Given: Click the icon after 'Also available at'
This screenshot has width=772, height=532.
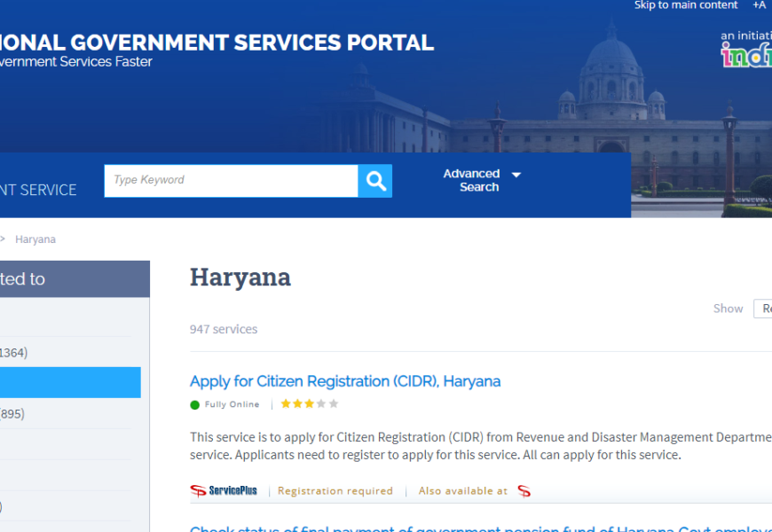Looking at the screenshot, I should (524, 490).
